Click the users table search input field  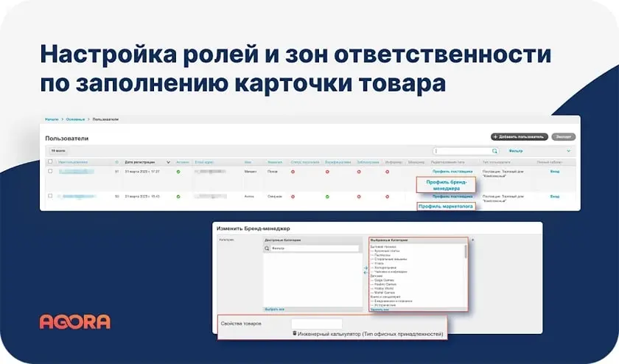466,151
